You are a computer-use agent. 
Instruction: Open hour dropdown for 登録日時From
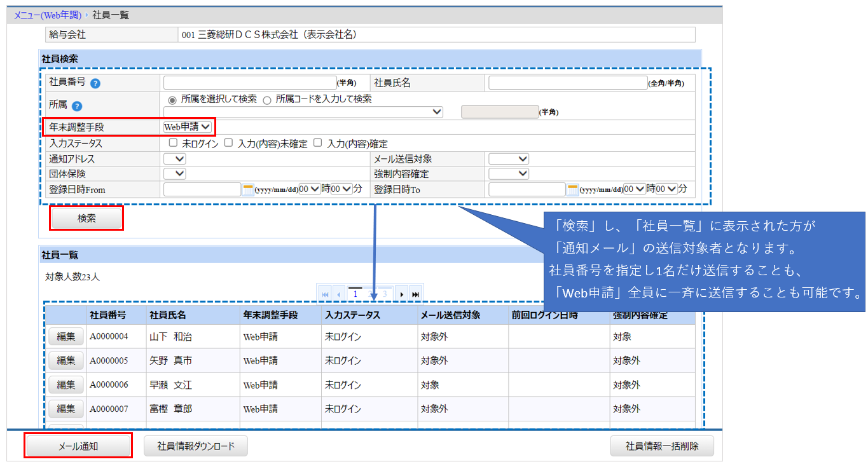tap(308, 189)
